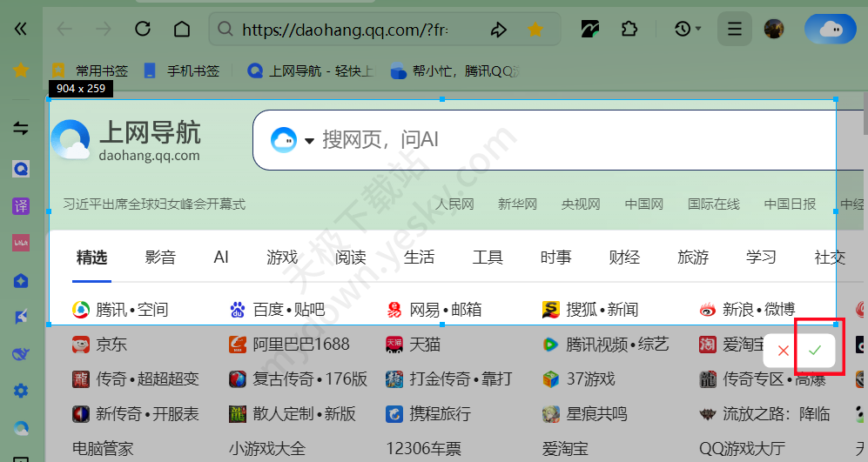Open the 央视网 link
The image size is (868, 462).
(581, 204)
